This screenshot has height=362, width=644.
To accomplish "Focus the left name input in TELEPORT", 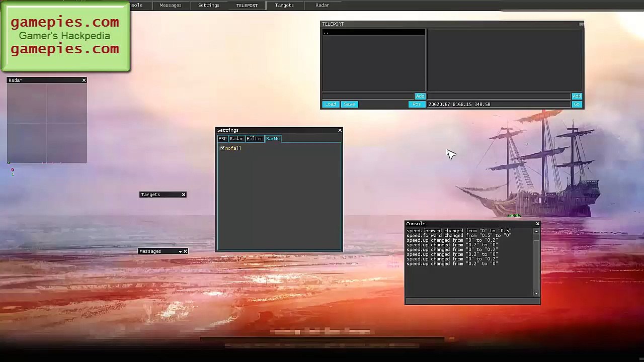I will 368,96.
